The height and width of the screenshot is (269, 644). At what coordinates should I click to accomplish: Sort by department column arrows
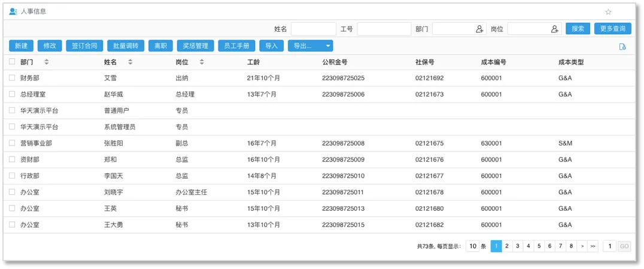pos(47,62)
